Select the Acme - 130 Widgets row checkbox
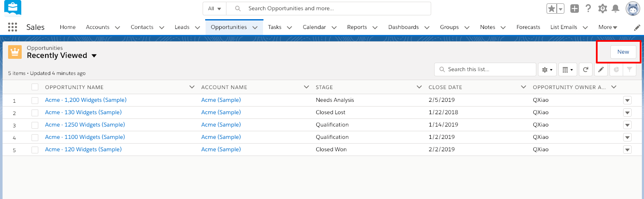This screenshot has width=644, height=199. pyautogui.click(x=35, y=112)
